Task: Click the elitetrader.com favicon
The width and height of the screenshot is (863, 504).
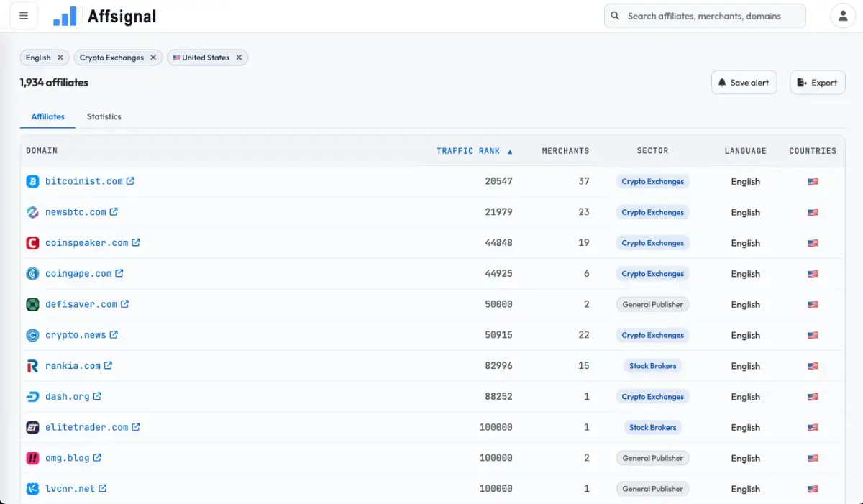Action: click(x=32, y=427)
